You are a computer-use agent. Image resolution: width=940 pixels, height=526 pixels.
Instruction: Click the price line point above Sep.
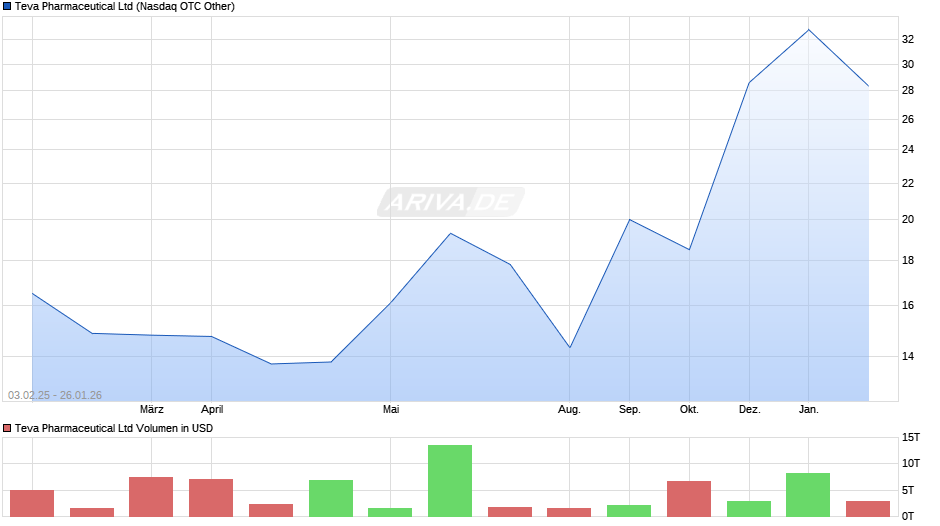(x=629, y=220)
